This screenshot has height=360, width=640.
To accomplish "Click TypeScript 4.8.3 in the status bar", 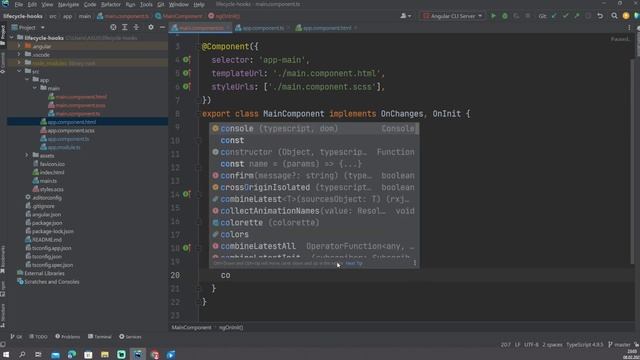I will click(584, 345).
